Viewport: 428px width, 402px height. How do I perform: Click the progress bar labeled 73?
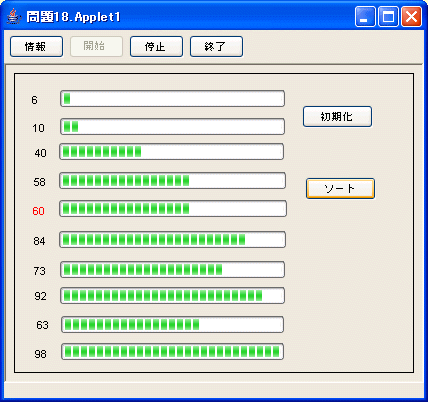click(172, 269)
